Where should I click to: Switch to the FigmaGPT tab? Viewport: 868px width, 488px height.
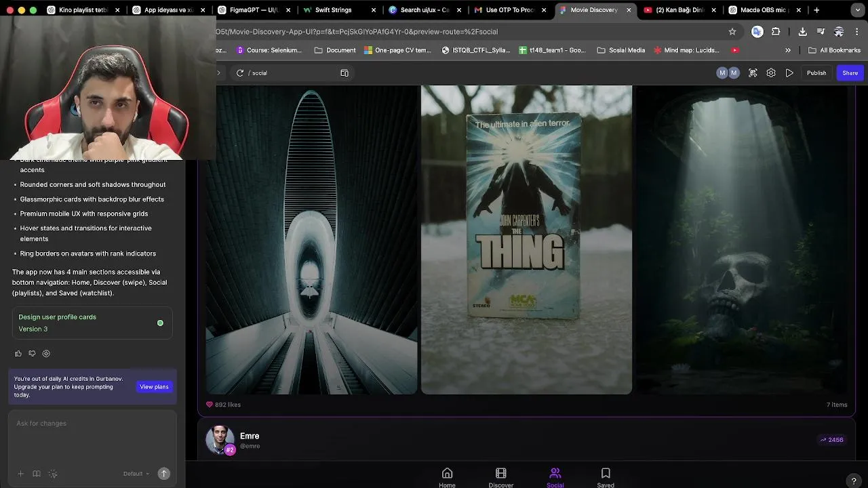coord(254,10)
